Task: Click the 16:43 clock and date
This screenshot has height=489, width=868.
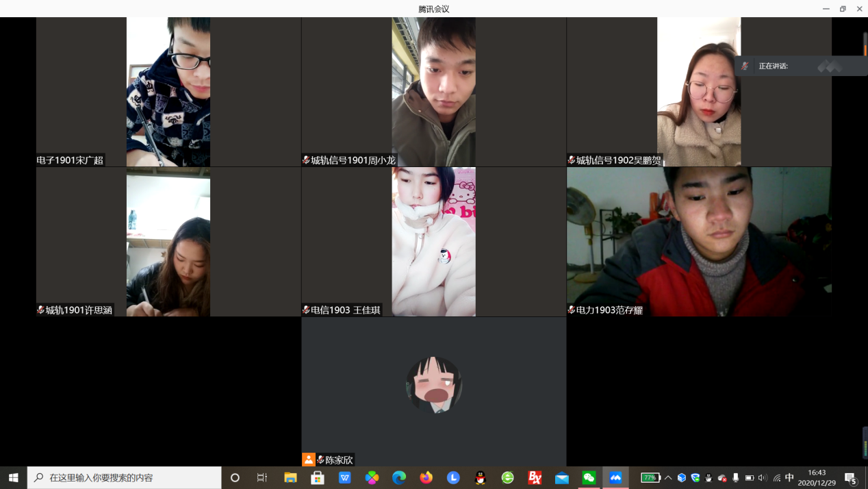Action: [816, 477]
